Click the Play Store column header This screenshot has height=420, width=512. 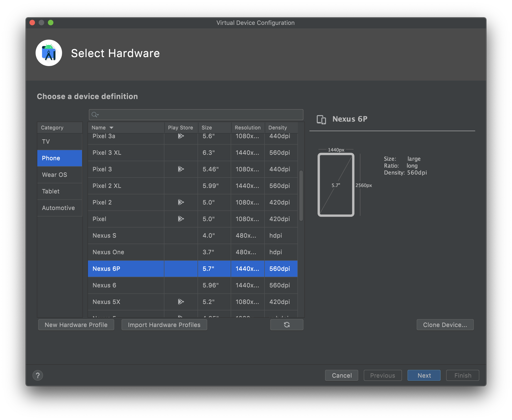pyautogui.click(x=181, y=128)
